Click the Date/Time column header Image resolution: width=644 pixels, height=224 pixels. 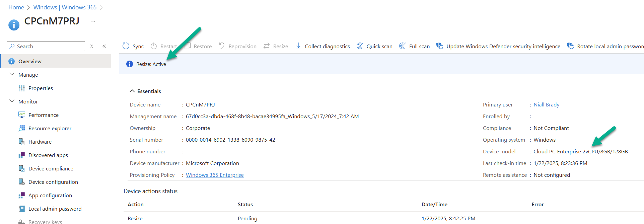point(434,204)
